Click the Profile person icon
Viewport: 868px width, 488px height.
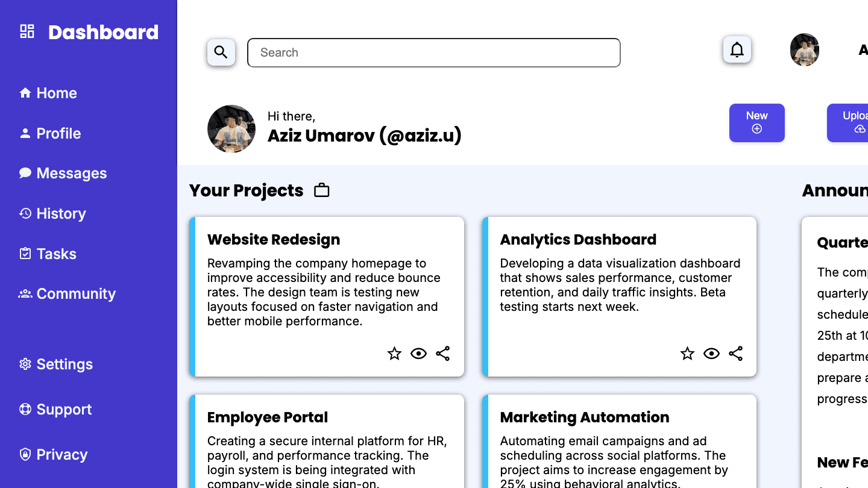coord(25,133)
